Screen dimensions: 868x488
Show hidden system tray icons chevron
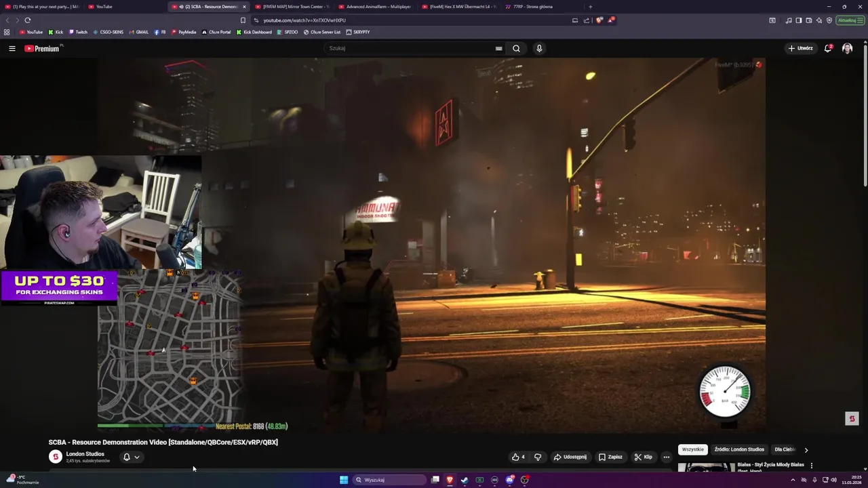tap(793, 480)
